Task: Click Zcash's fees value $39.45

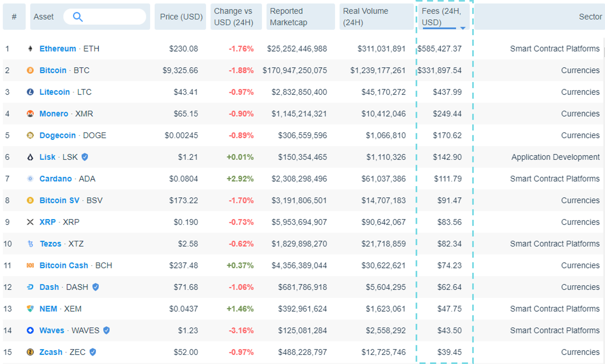Action: point(450,352)
